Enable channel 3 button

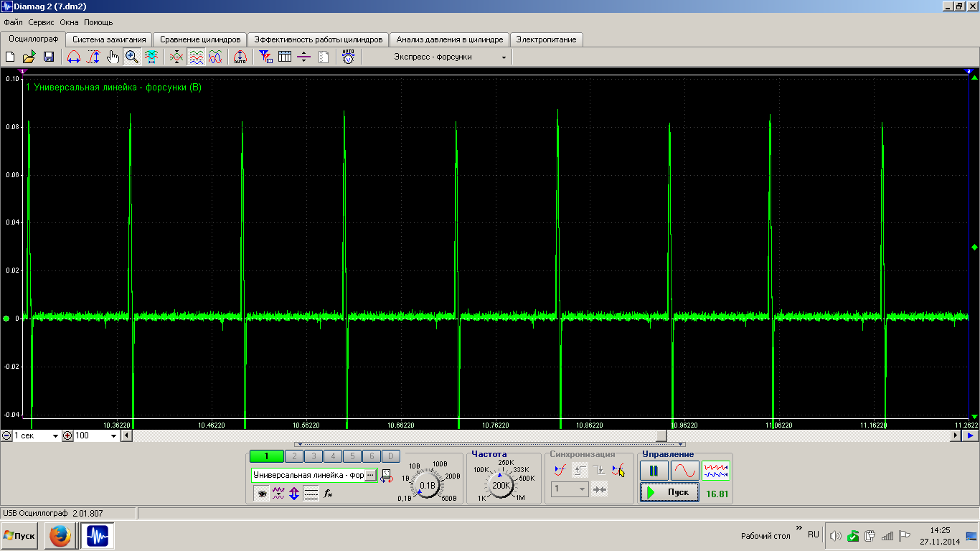(x=314, y=456)
